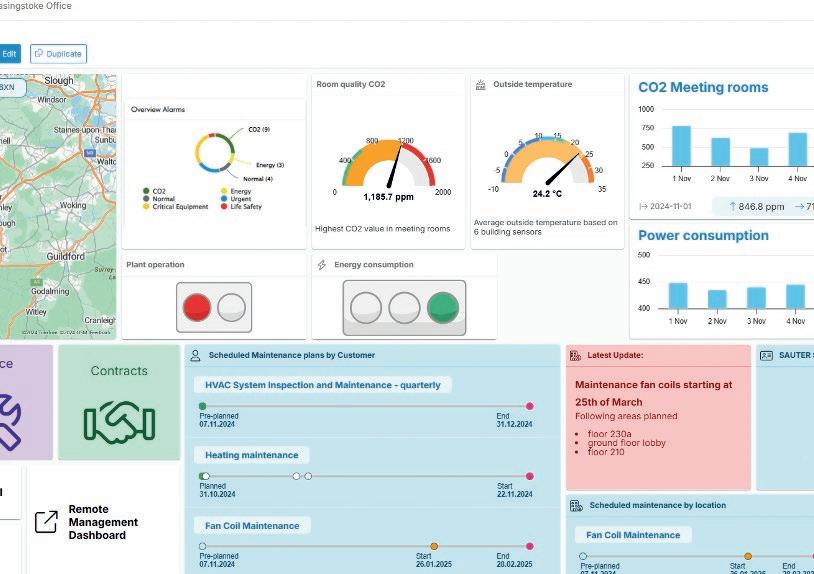Click the wrench icon on purple tile
The height and width of the screenshot is (574, 814).
(x=9, y=421)
